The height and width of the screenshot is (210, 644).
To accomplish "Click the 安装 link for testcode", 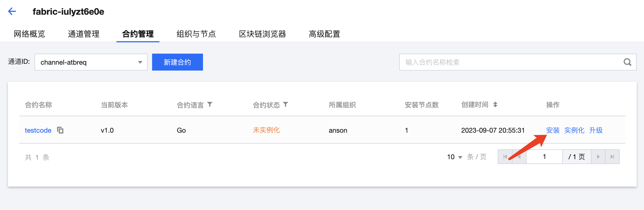I will [553, 130].
